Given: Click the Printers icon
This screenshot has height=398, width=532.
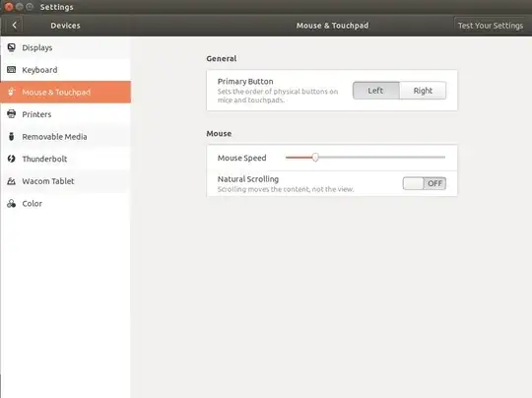Looking at the screenshot, I should tap(11, 114).
